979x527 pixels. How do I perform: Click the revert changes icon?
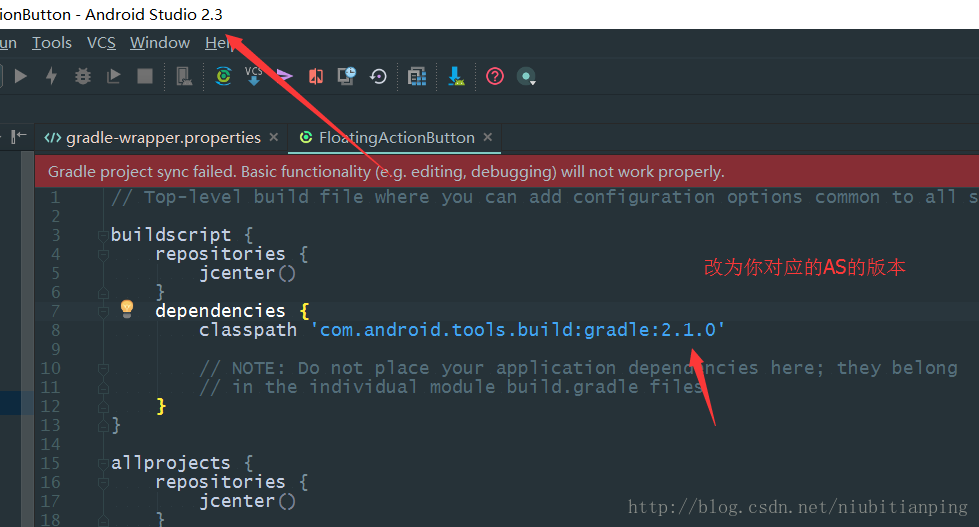pyautogui.click(x=378, y=76)
